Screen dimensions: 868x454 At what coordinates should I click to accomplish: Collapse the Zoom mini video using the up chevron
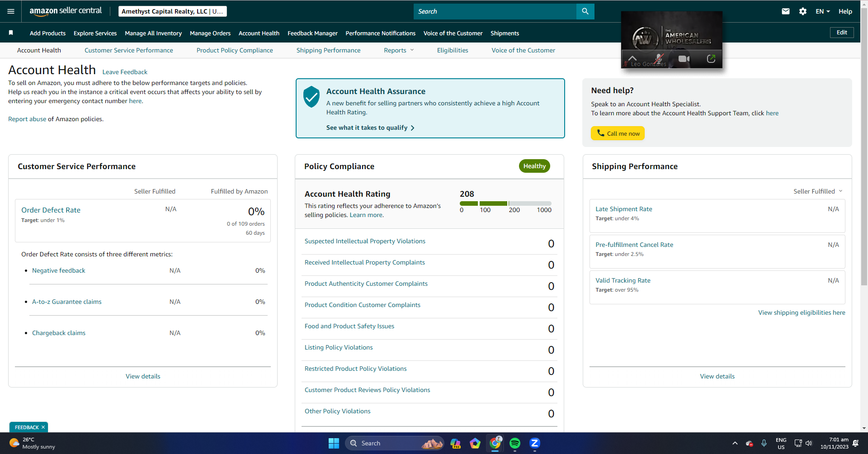(x=632, y=58)
